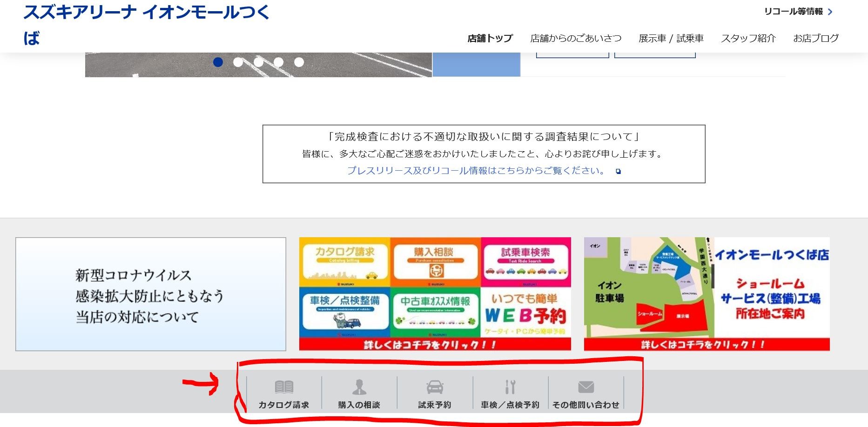
Task: Click the other inquiries envelope icon
Action: [x=585, y=387]
